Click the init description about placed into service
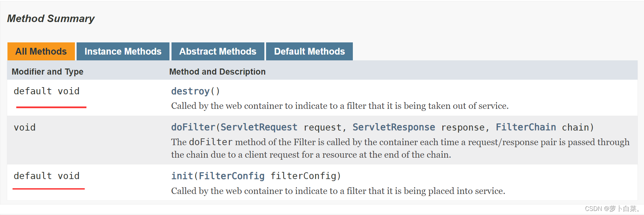644x215 pixels. click(x=338, y=191)
